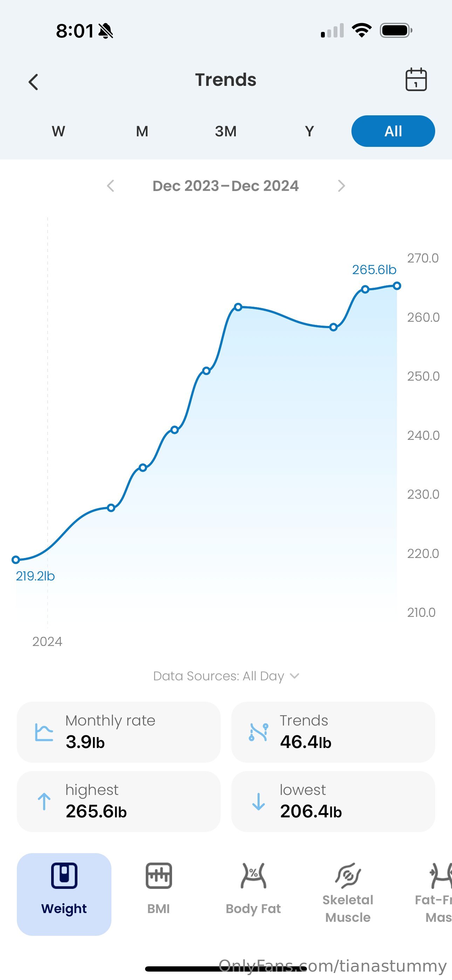
Task: Select the All time range
Action: pyautogui.click(x=393, y=131)
